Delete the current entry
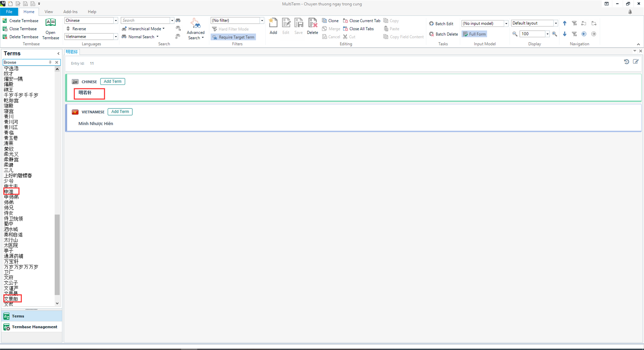The image size is (644, 350). [x=312, y=26]
